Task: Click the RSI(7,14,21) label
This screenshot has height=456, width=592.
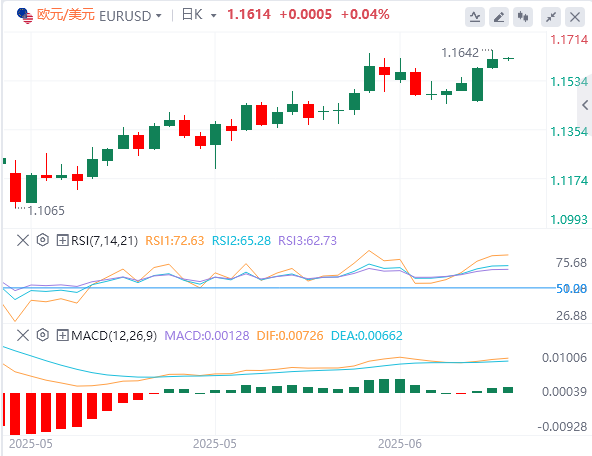Action: tap(105, 240)
